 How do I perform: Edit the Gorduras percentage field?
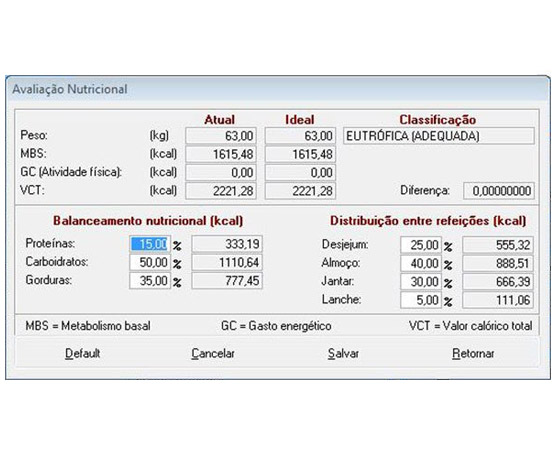[x=150, y=281]
